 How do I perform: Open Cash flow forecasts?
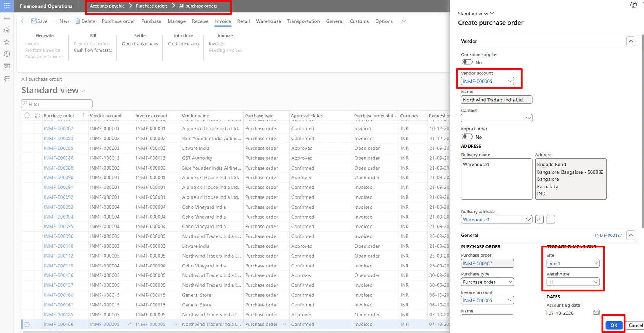click(93, 50)
